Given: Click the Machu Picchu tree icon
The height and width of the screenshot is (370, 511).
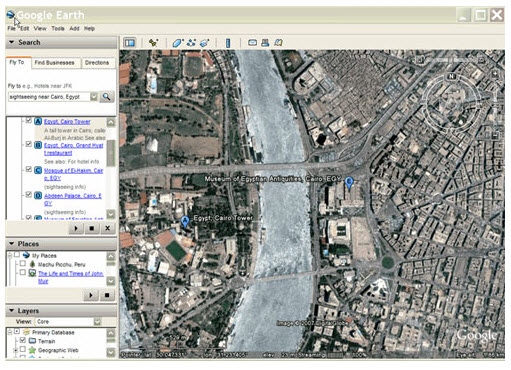Looking at the screenshot, I should click(x=32, y=264).
